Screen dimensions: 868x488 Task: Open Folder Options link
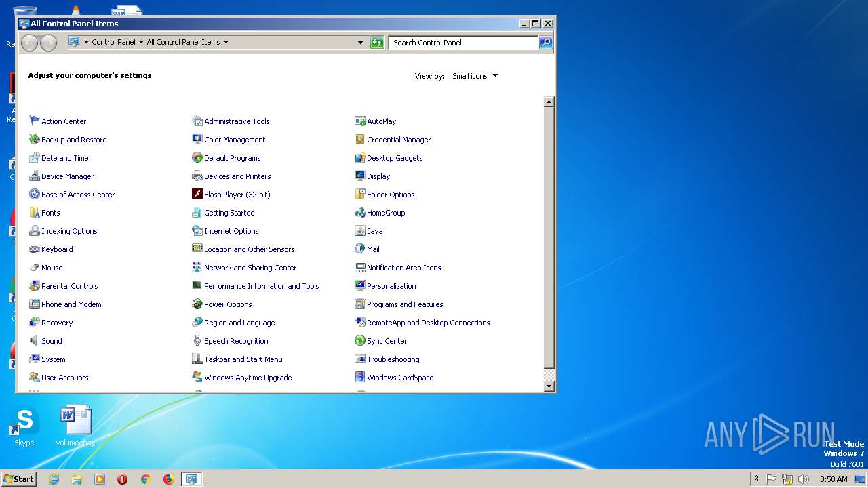click(391, 195)
